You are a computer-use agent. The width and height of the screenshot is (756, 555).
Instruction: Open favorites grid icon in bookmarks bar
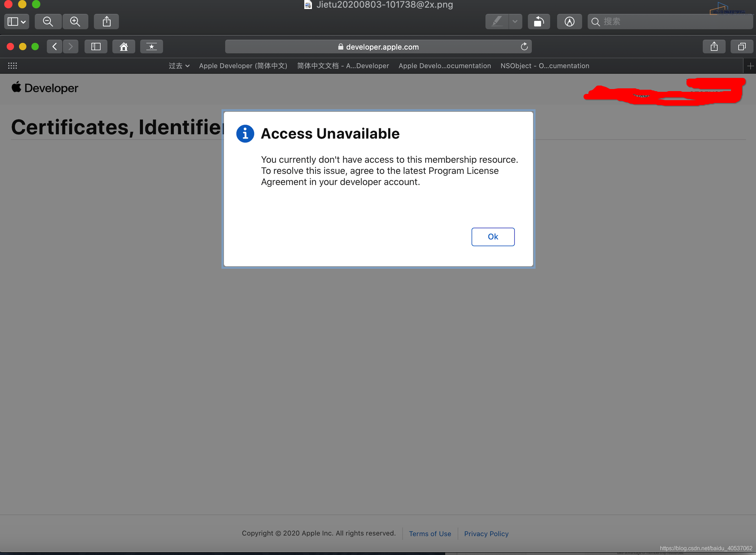pyautogui.click(x=13, y=66)
